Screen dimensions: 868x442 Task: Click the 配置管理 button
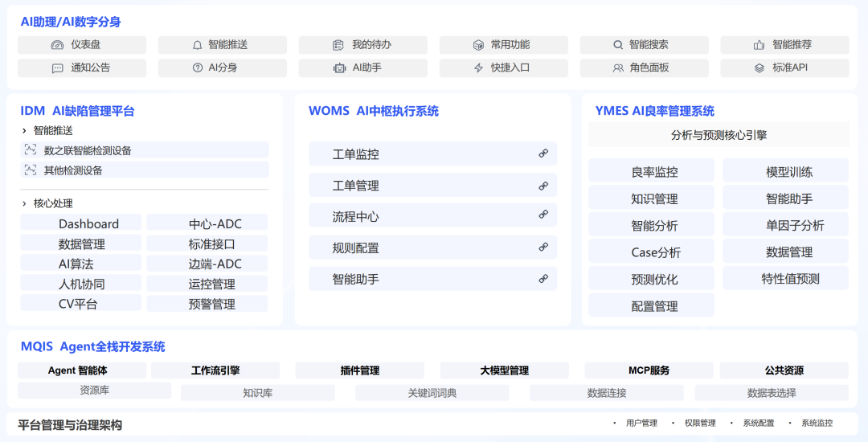[x=651, y=305]
